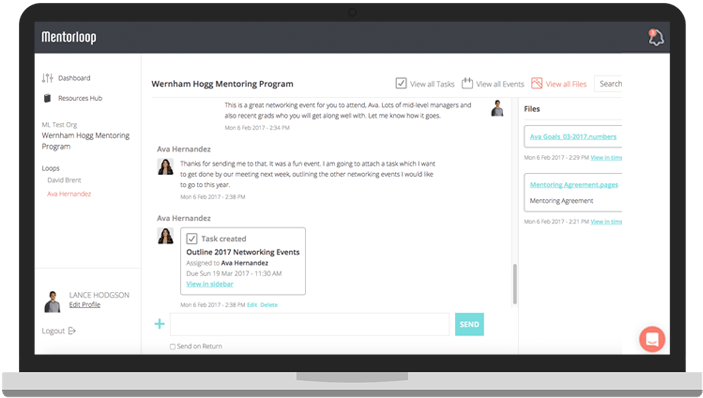This screenshot has width=703, height=398.
Task: Click the Task created checkbox icon
Action: tap(191, 238)
